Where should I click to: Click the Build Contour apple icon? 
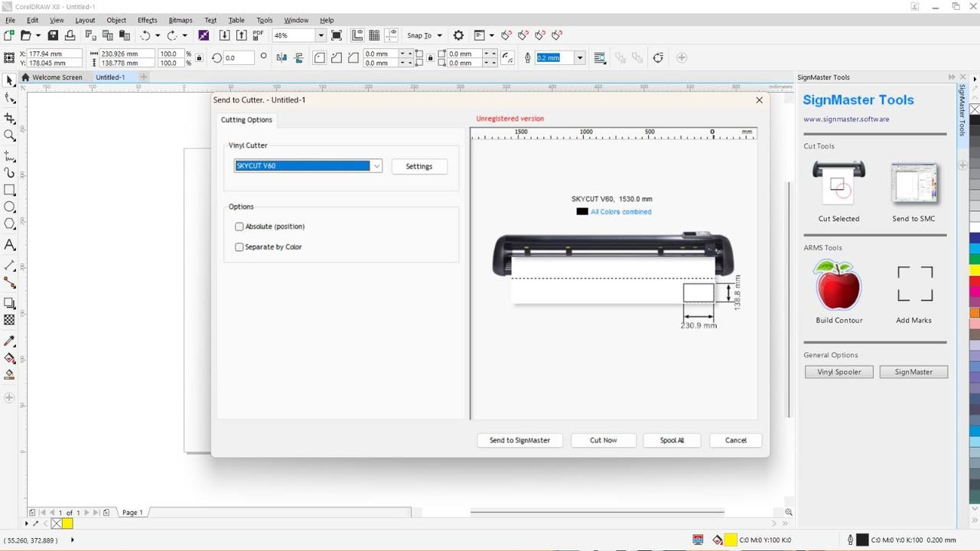(x=838, y=285)
